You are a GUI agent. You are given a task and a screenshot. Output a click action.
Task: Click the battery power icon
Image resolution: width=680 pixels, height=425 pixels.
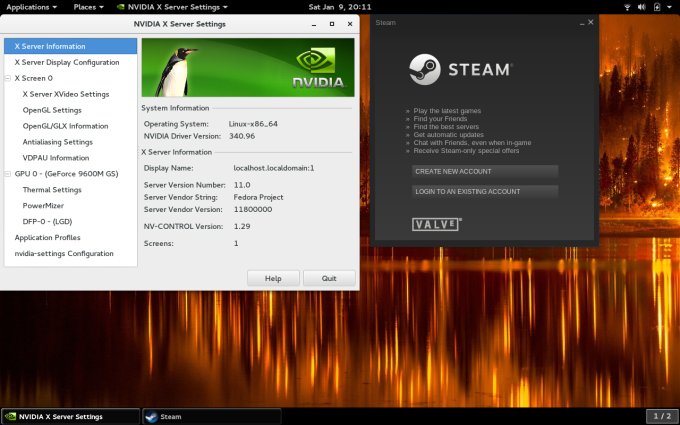pyautogui.click(x=657, y=7)
